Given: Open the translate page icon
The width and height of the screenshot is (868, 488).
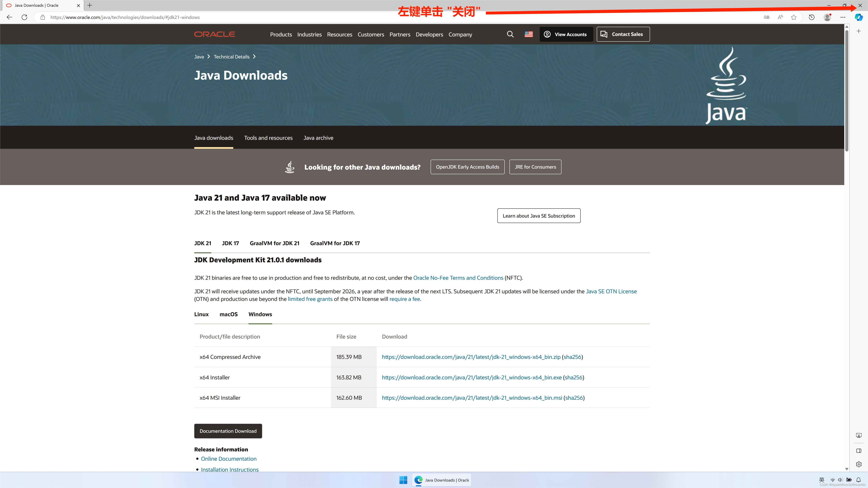Looking at the screenshot, I should click(767, 17).
